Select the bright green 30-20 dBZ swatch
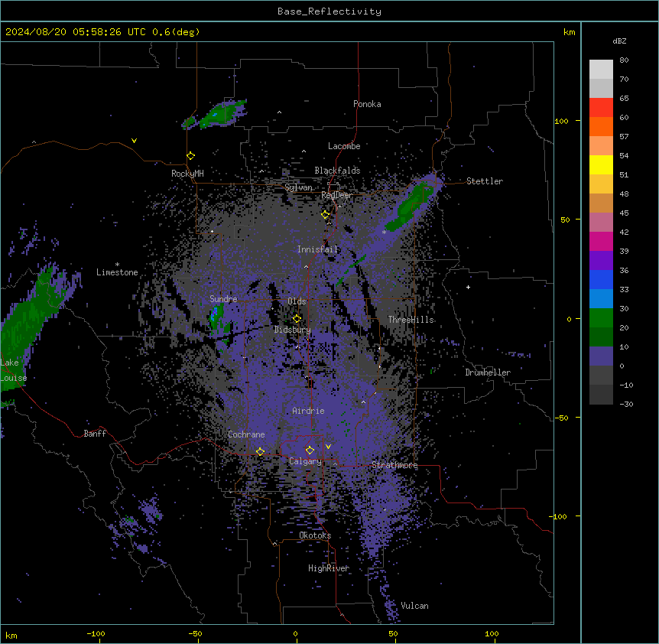The height and width of the screenshot is (644, 659). click(601, 318)
